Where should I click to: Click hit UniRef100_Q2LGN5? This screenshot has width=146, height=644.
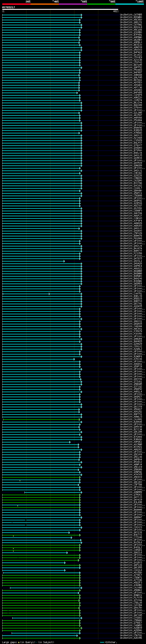(131, 113)
